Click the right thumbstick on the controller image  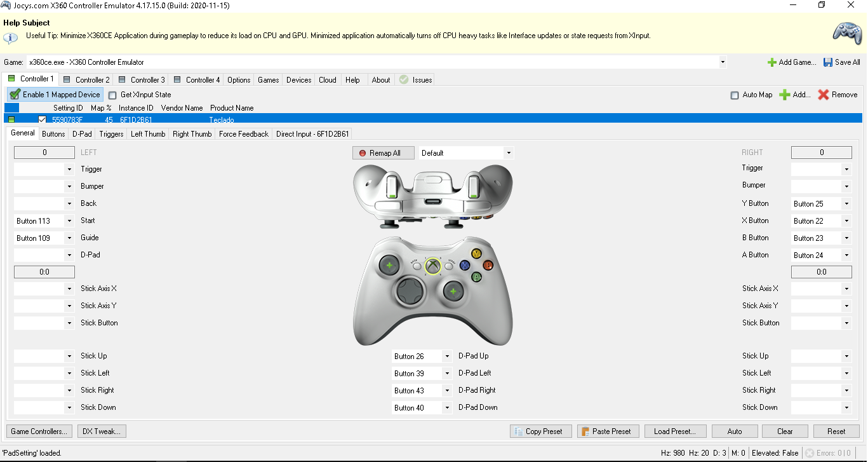[453, 291]
